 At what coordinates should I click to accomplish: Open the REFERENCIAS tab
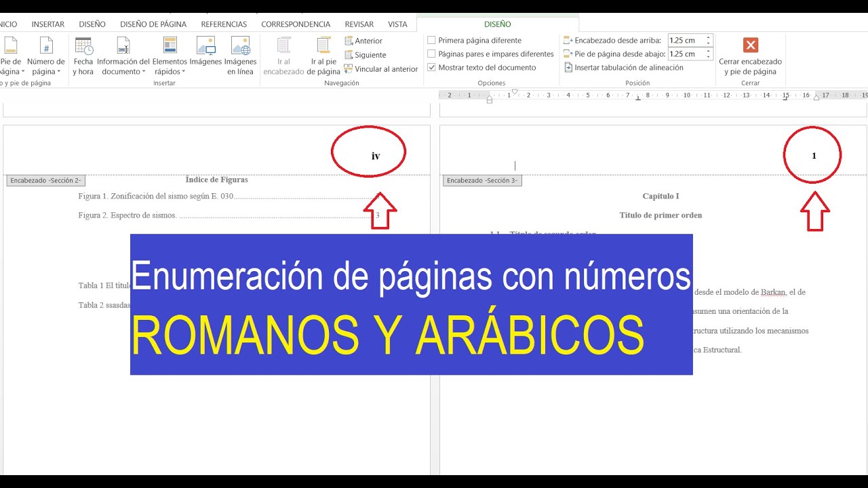[x=224, y=24]
